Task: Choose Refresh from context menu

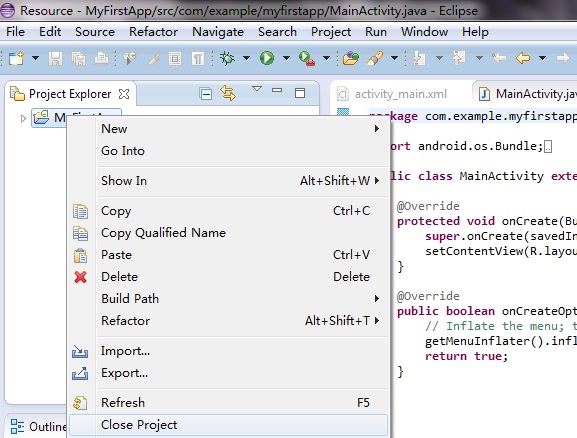Action: pos(229,403)
